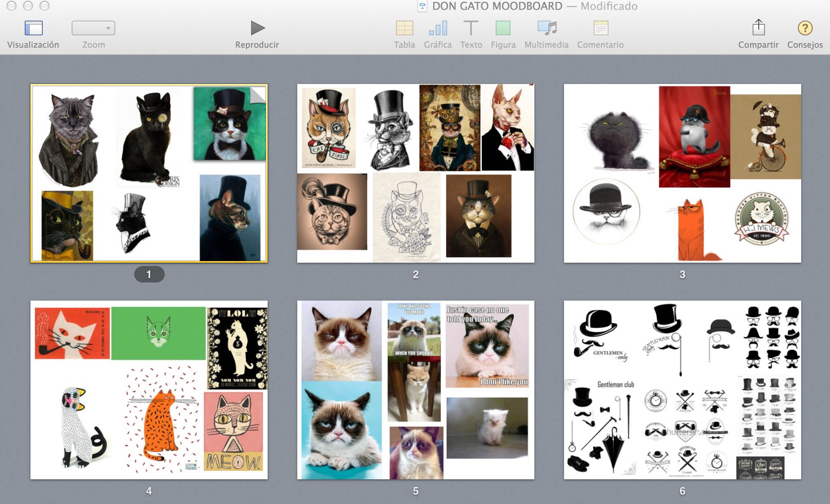830x504 pixels.
Task: Insert a Tabla from toolbar
Action: click(404, 28)
